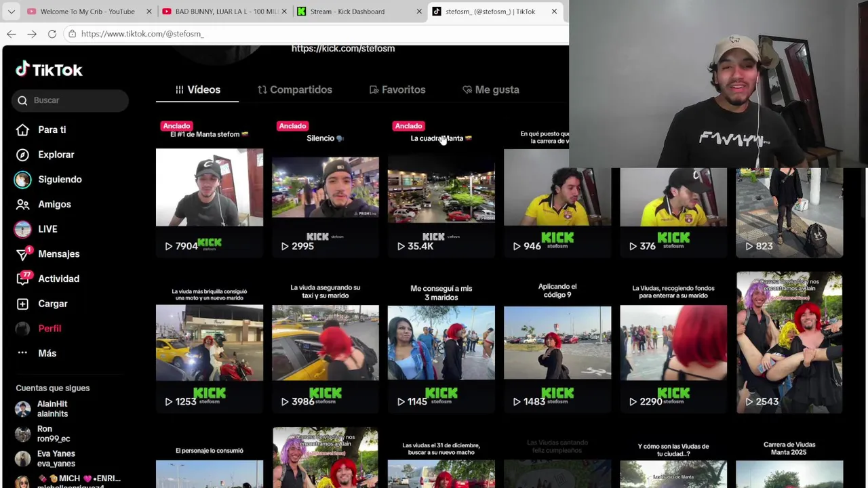
Task: Open pinned video Silencio
Action: [x=325, y=188]
